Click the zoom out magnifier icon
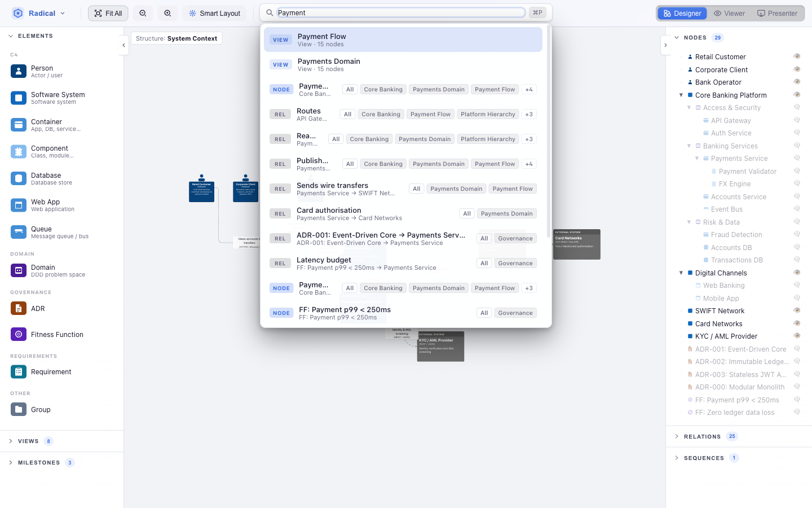Viewport: 812px width, 508px height. tap(143, 13)
